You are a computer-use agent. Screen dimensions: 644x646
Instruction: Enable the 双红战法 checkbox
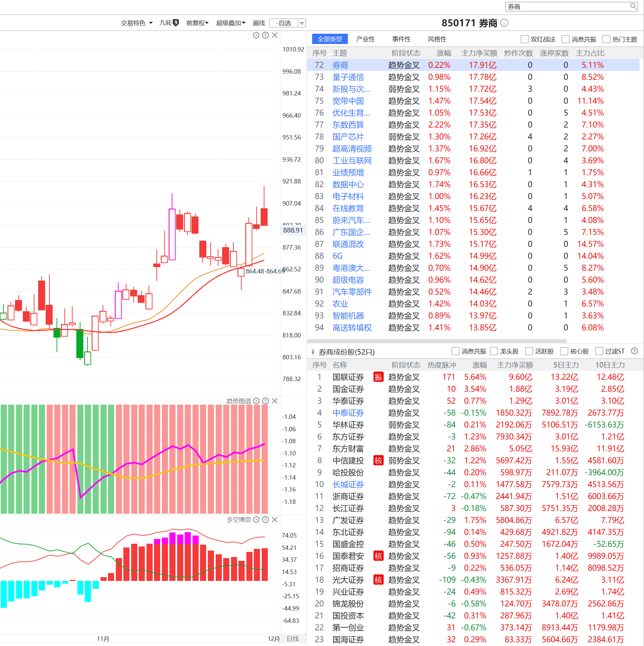[x=525, y=39]
